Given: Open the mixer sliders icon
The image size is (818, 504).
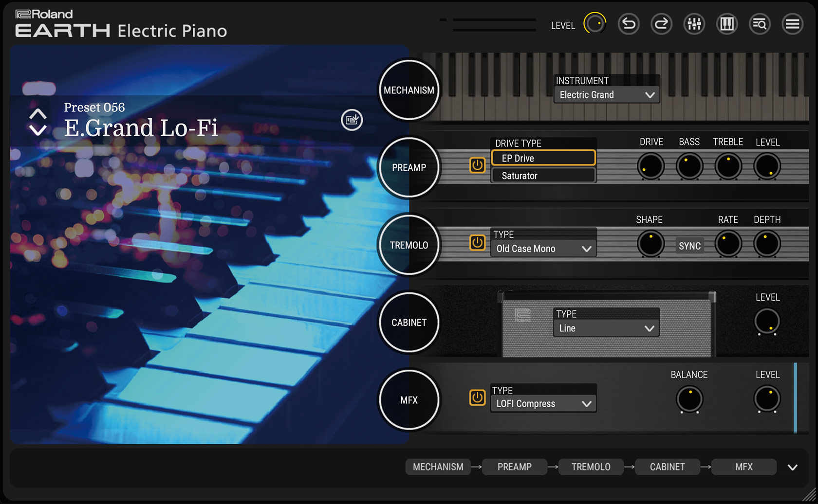Looking at the screenshot, I should pyautogui.click(x=694, y=24).
